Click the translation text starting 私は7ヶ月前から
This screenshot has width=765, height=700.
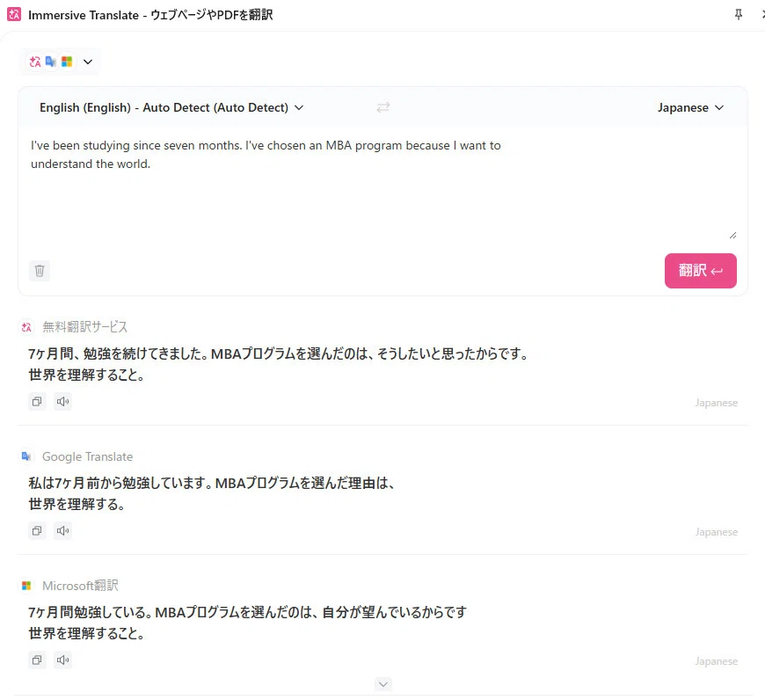point(212,493)
